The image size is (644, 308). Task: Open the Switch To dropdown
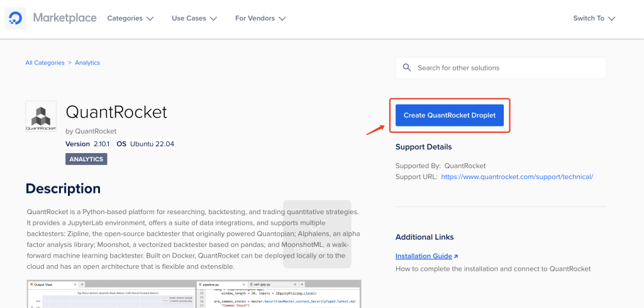point(594,18)
